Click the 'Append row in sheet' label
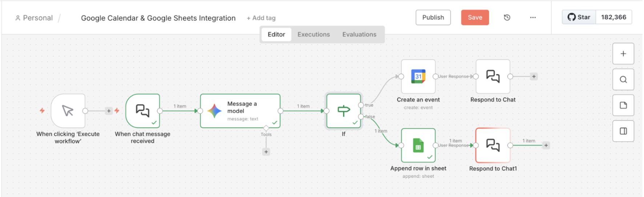Screen dimensions: 644x197 (x=418, y=168)
